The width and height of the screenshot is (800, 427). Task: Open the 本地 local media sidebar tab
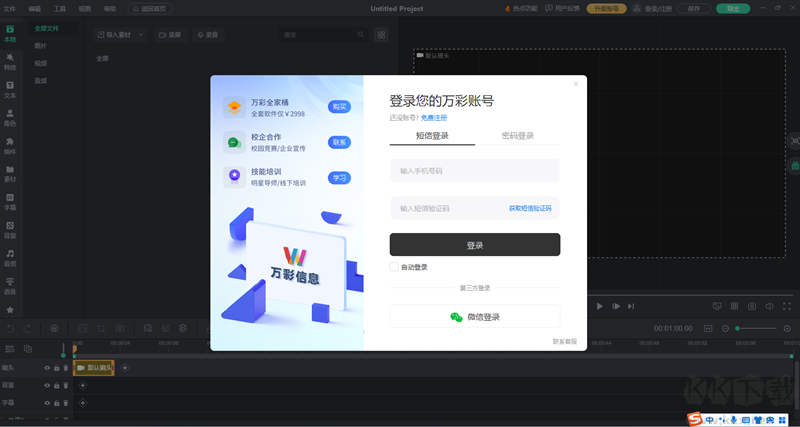[x=10, y=34]
